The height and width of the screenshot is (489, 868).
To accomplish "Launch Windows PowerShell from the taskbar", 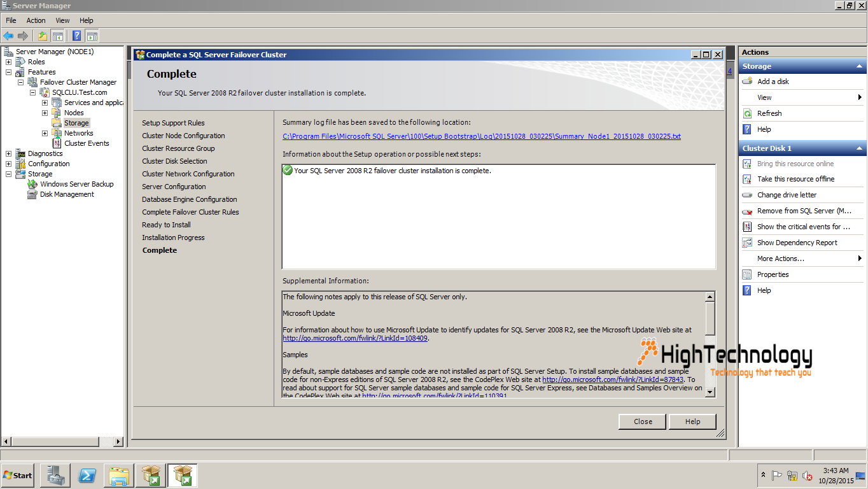I will (x=87, y=476).
